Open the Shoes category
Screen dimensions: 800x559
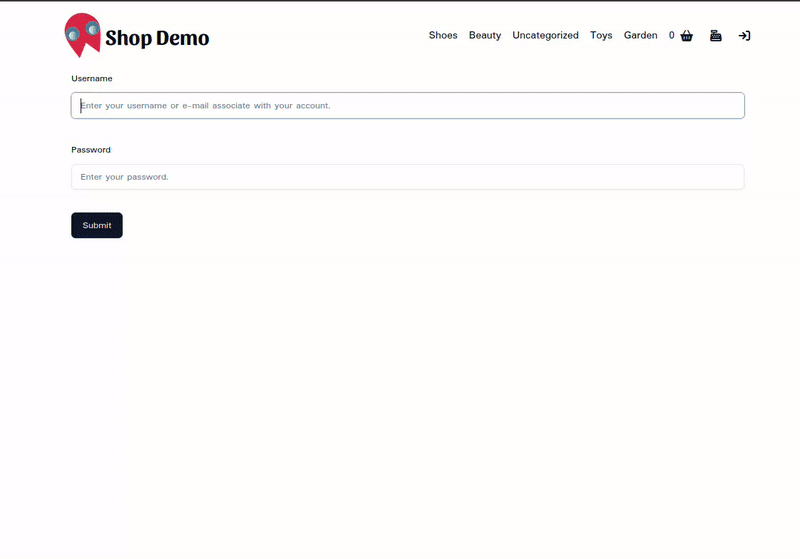[x=443, y=36]
